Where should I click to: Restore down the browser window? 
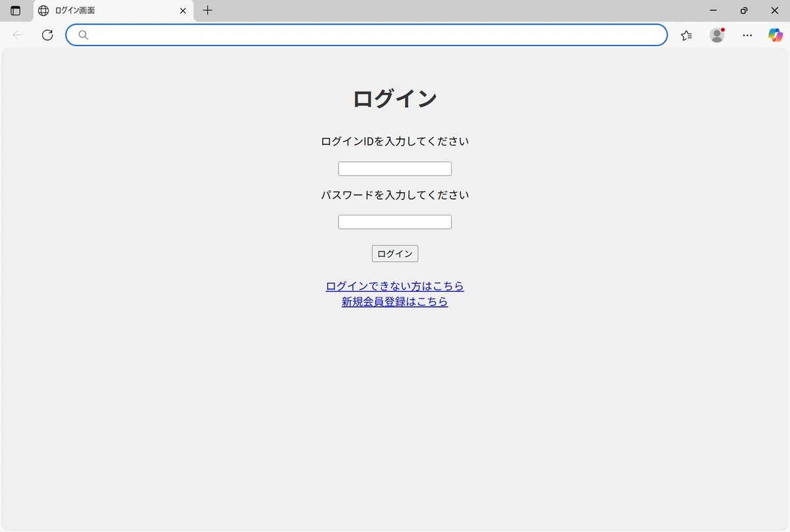(x=744, y=11)
